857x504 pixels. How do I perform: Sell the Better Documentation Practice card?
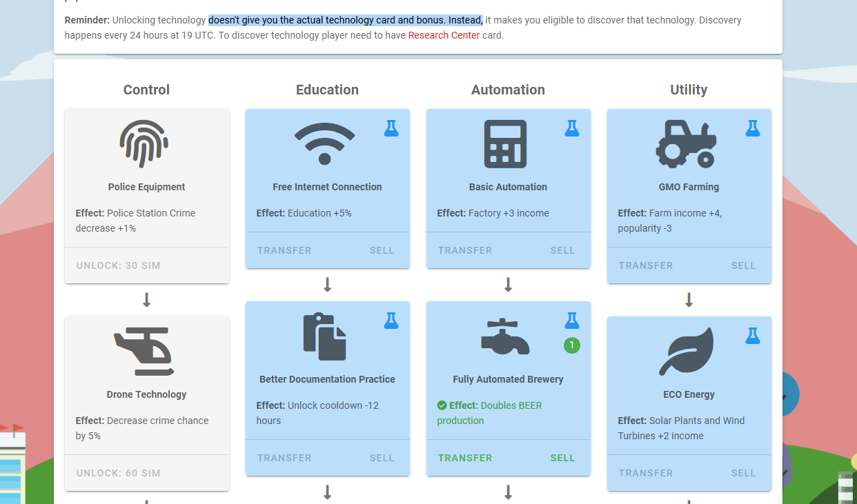(x=382, y=458)
